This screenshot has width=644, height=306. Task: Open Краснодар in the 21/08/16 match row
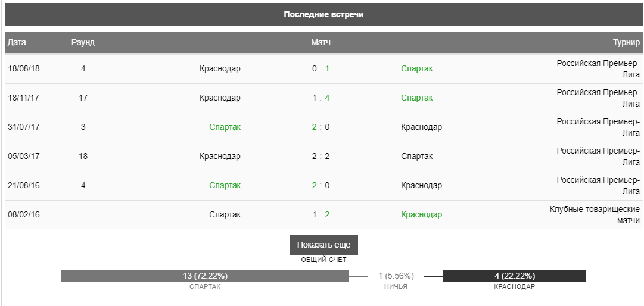tap(422, 185)
